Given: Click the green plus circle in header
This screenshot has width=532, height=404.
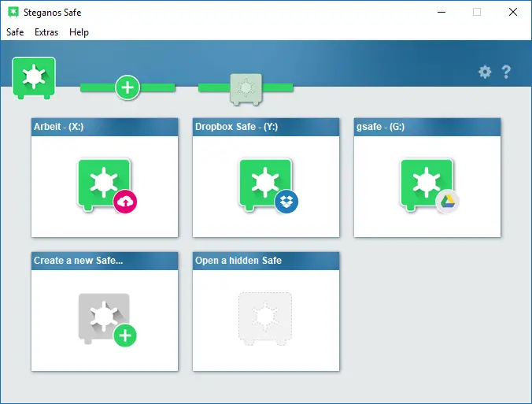Looking at the screenshot, I should (127, 87).
